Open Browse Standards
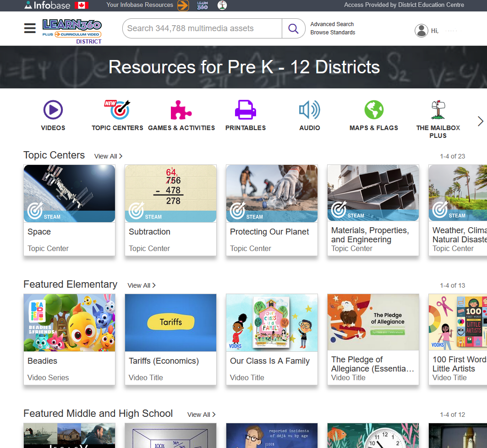The height and width of the screenshot is (448, 487). point(333,32)
